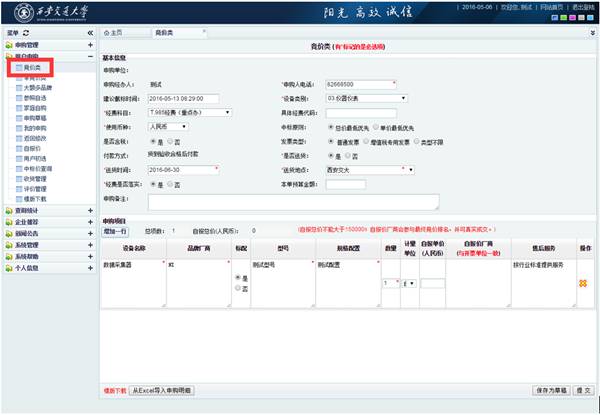
Task: Collapse the left sidebar with double-arrow icon
Action: pos(91,33)
